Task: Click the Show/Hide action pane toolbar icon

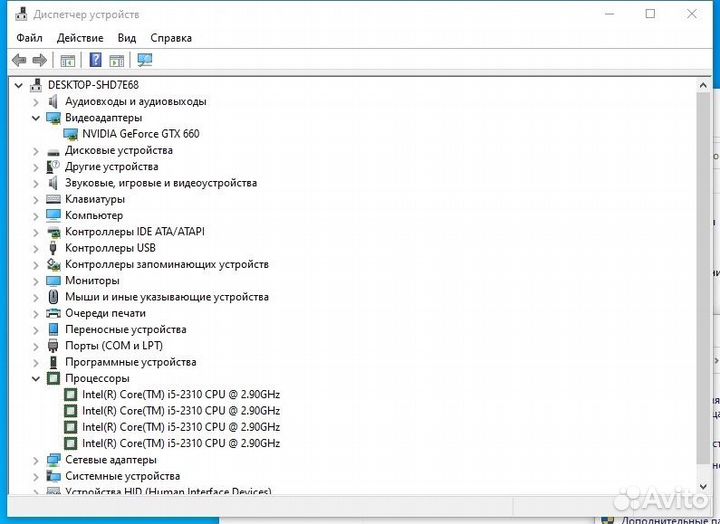Action: (x=117, y=60)
